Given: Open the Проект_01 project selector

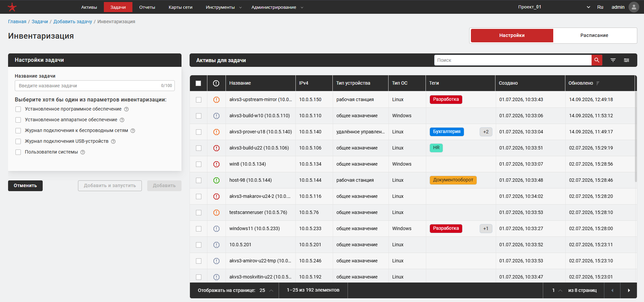Looking at the screenshot, I should (x=554, y=7).
